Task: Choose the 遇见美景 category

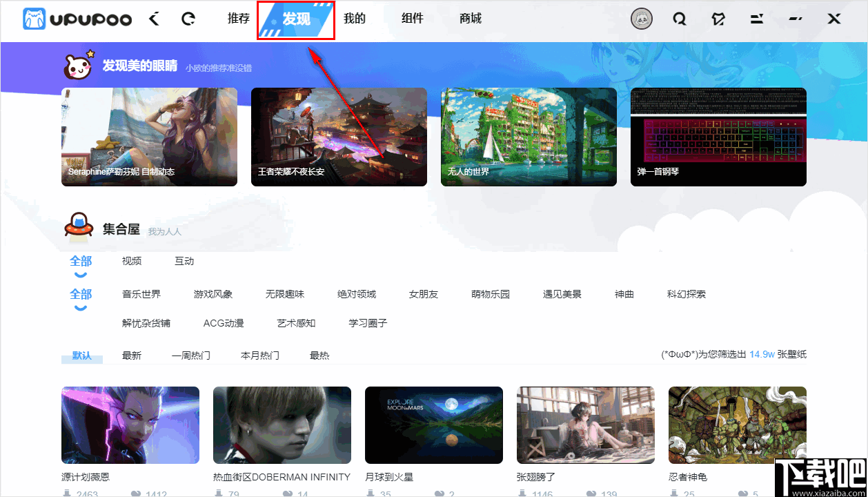Action: [x=562, y=294]
